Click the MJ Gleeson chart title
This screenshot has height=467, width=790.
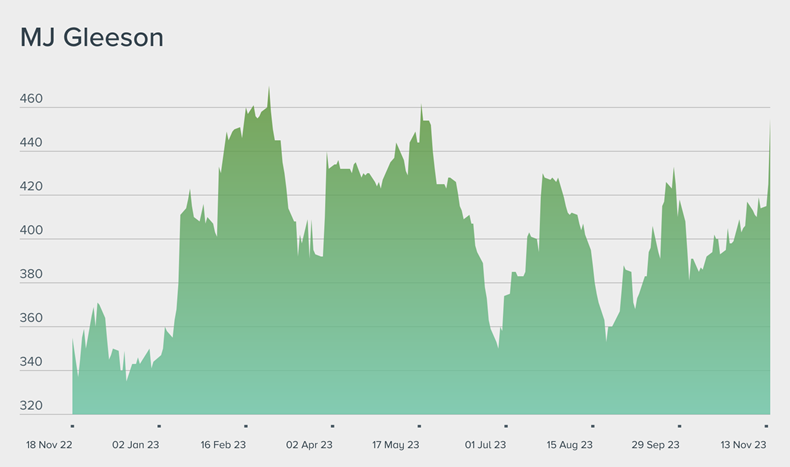pos(92,39)
